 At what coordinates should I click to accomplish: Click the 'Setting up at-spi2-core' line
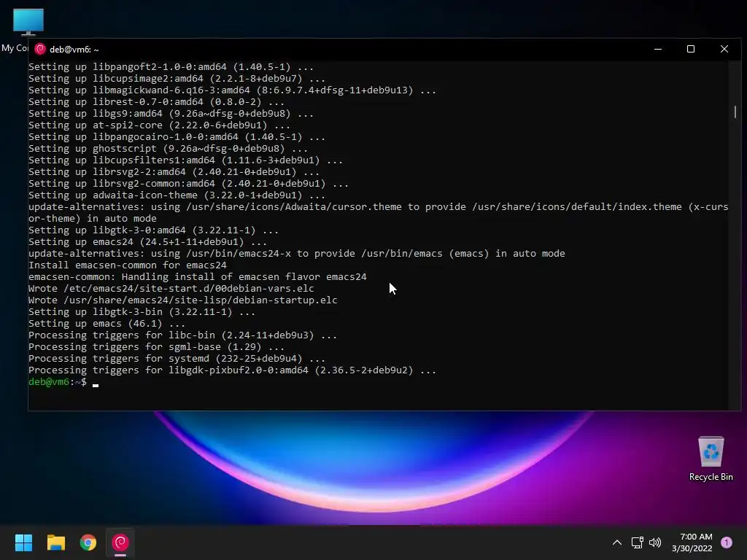[160, 125]
